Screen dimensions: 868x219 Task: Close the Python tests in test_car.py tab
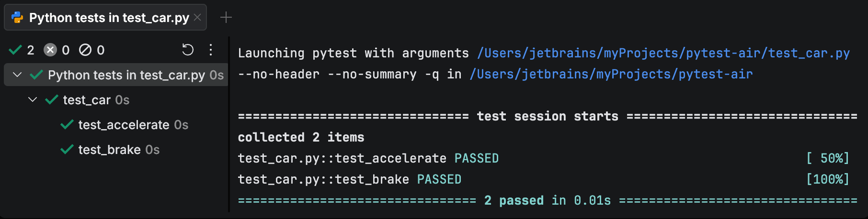[x=197, y=18]
